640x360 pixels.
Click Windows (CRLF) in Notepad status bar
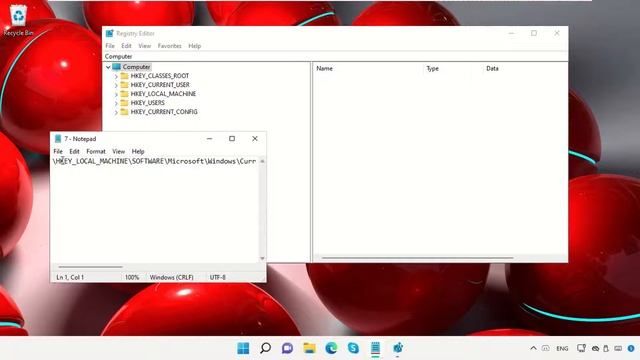171,277
